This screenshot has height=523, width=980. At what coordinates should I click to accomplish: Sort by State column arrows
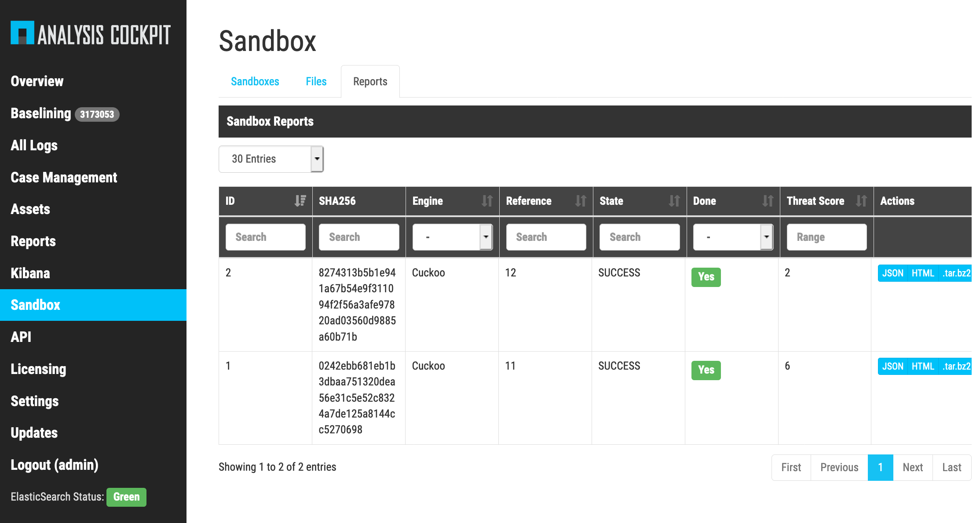[x=674, y=201]
